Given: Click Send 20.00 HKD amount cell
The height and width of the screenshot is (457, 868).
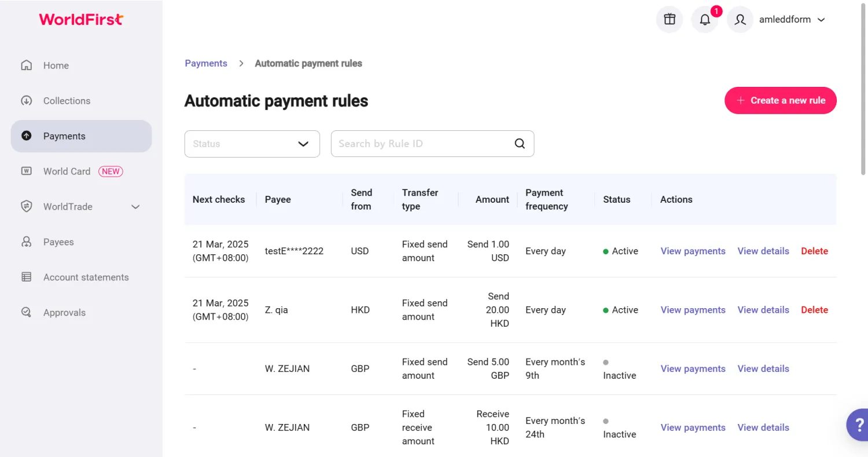Looking at the screenshot, I should click(497, 310).
